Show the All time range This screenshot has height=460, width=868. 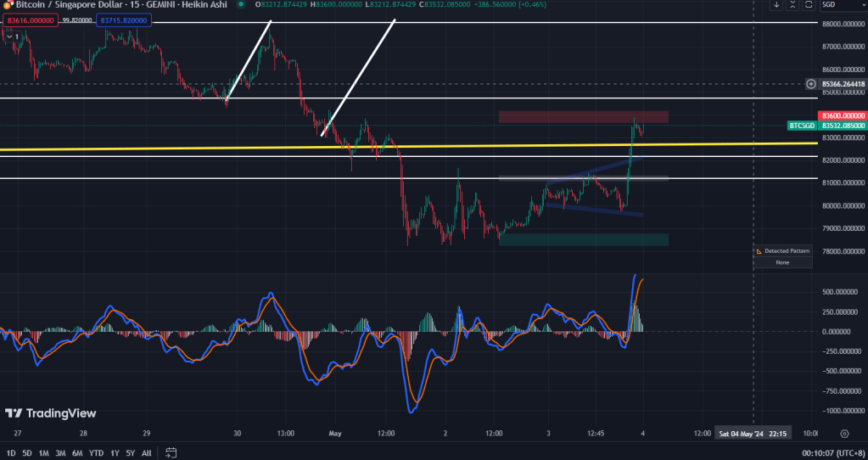[x=147, y=452]
